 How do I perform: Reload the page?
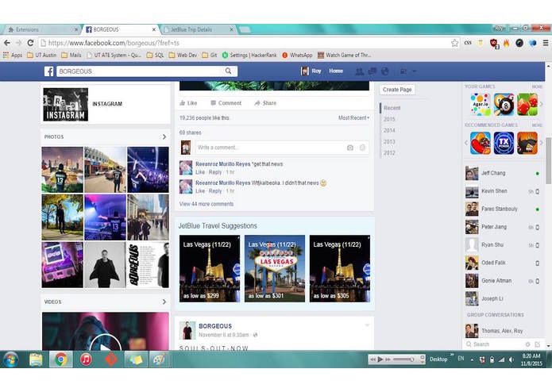click(x=30, y=43)
